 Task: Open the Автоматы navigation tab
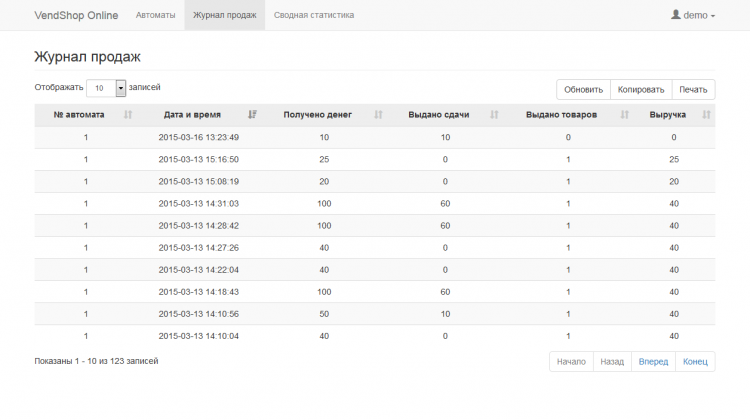(155, 15)
